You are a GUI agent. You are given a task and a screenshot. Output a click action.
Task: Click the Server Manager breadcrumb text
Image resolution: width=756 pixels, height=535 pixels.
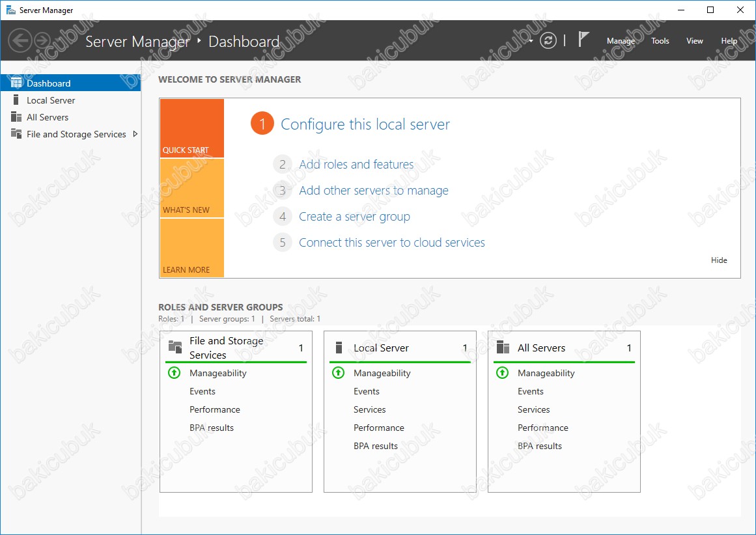click(x=137, y=42)
